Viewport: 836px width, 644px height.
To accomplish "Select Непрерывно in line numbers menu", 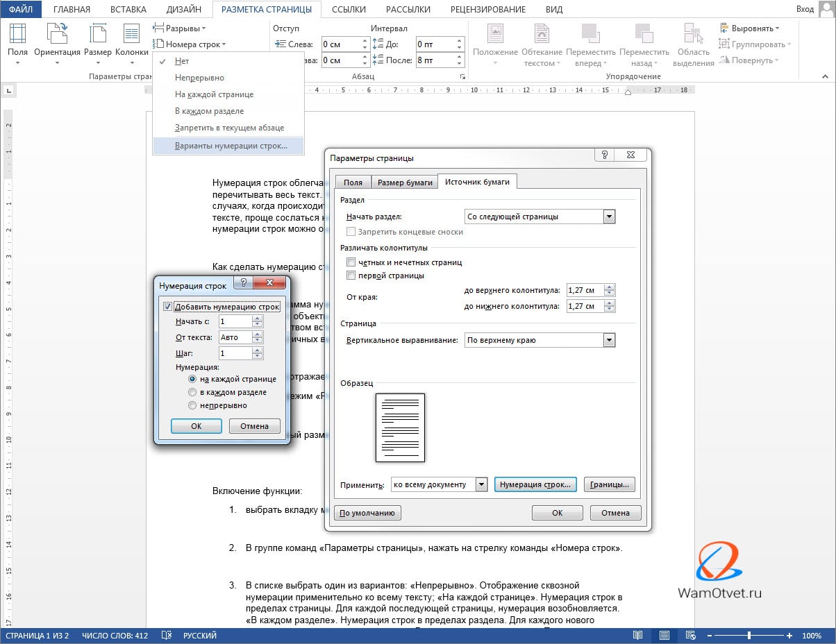I will (228, 78).
